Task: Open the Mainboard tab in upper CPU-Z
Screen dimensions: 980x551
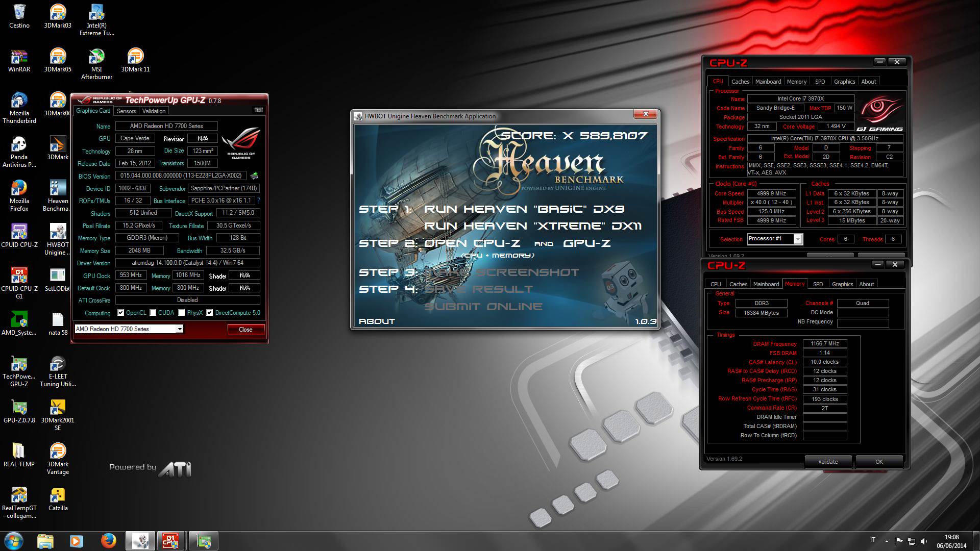Action: 768,82
